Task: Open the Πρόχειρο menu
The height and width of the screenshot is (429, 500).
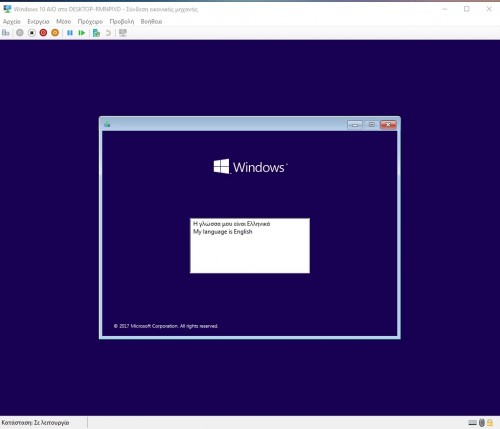Action: click(x=90, y=22)
